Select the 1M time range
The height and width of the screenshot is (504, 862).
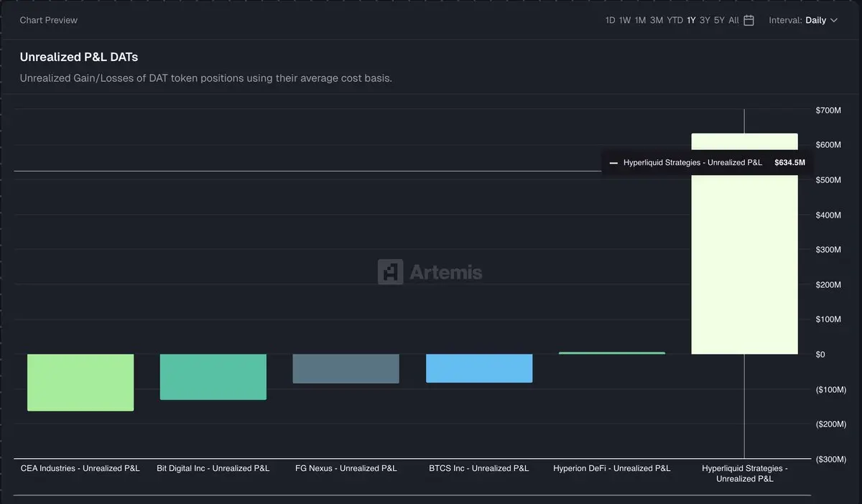pos(640,20)
